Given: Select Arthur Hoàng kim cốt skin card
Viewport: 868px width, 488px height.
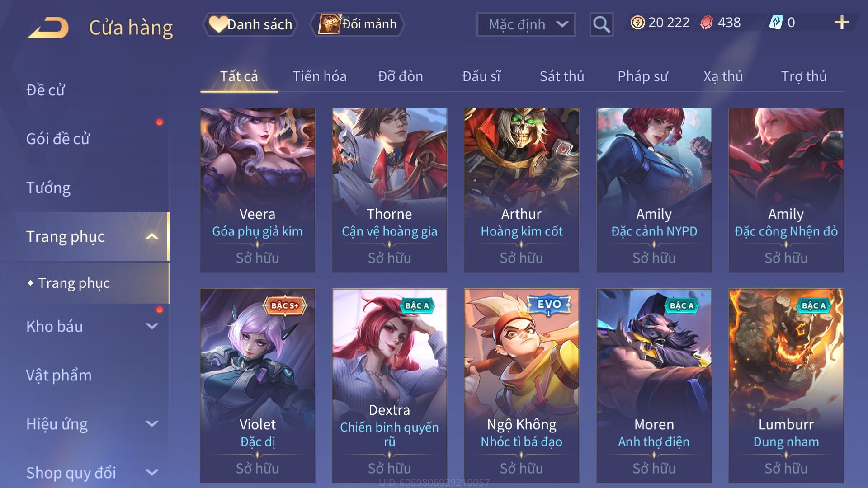Looking at the screenshot, I should pos(521,190).
